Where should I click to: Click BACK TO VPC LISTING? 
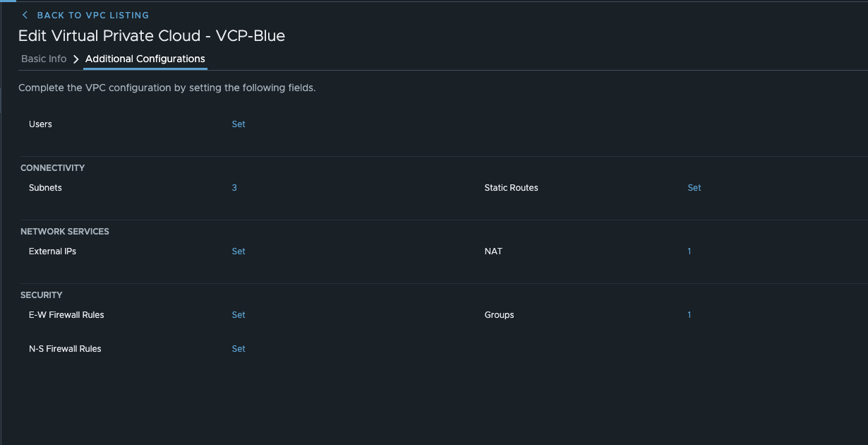point(92,15)
